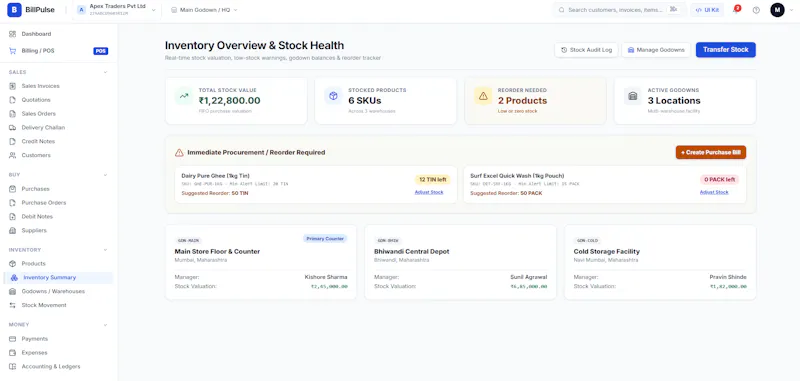This screenshot has height=381, width=800.
Task: Click the Delivery Challan truck icon
Action: pos(12,128)
